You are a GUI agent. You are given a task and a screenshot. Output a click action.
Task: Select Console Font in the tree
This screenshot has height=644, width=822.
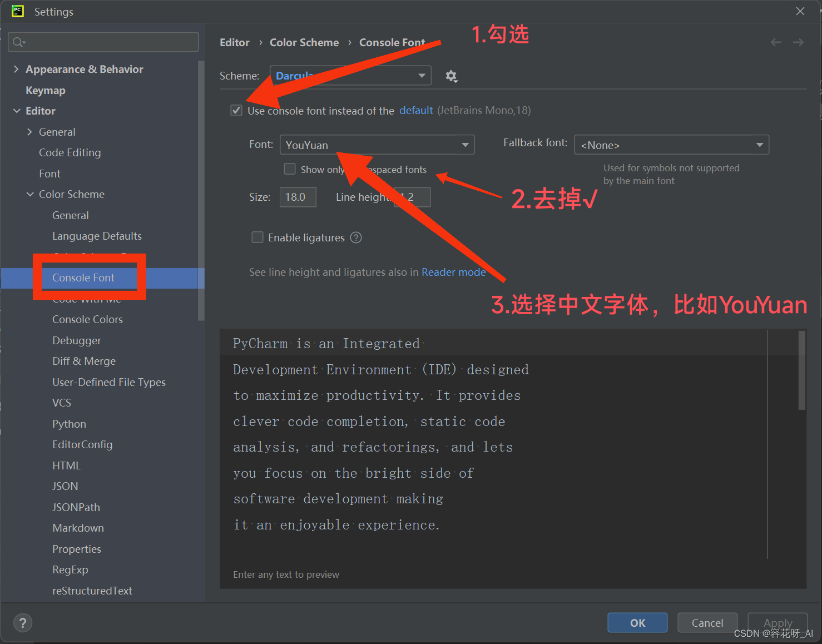pos(83,278)
